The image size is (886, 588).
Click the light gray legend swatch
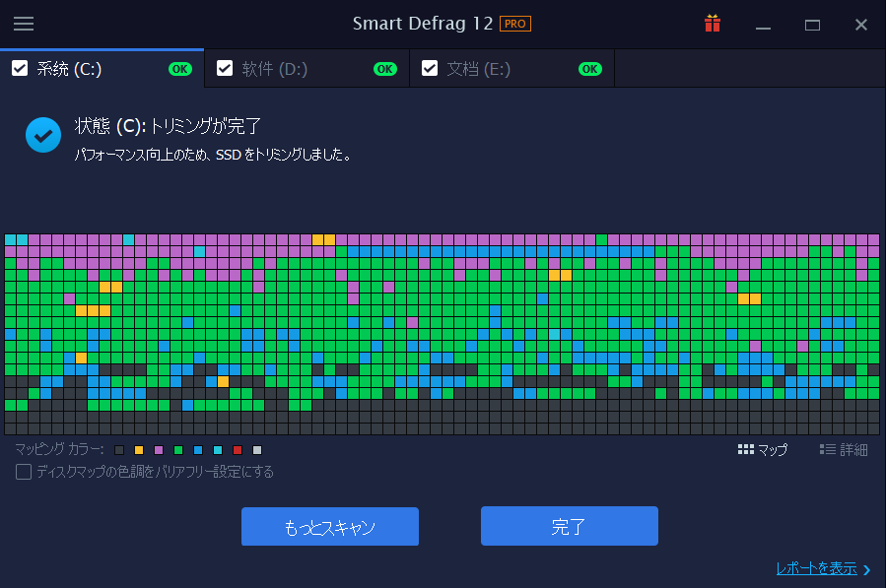[x=257, y=450]
